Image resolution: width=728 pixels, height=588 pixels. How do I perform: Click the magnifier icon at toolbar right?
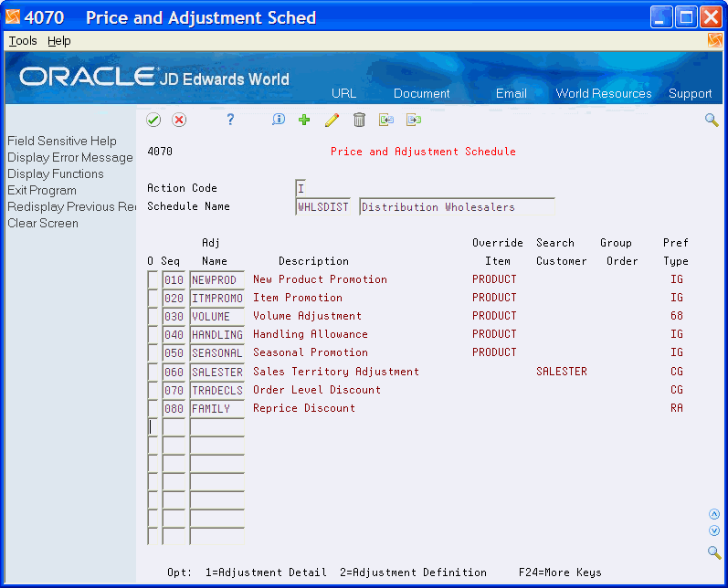point(712,121)
